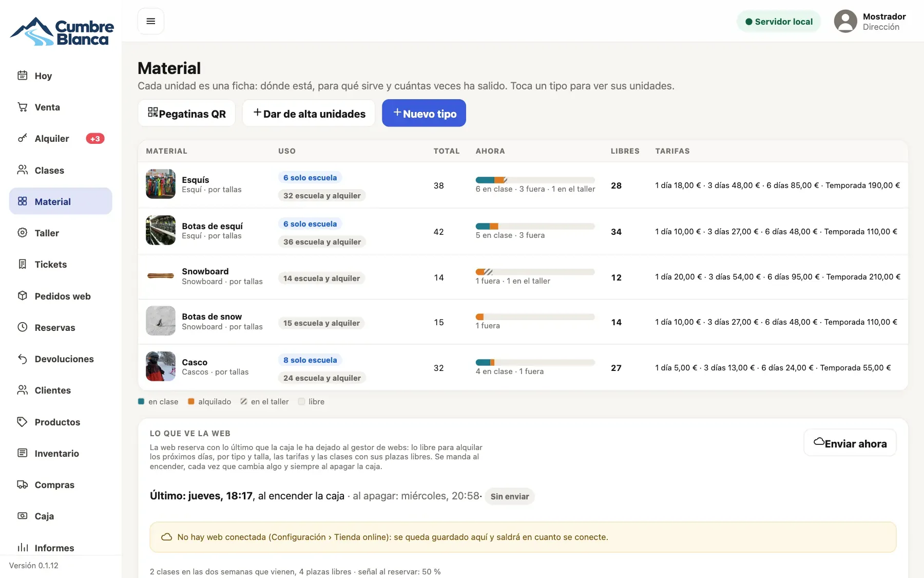Select the +3 badge next to Alquiler
This screenshot has width=924, height=578.
pos(95,139)
